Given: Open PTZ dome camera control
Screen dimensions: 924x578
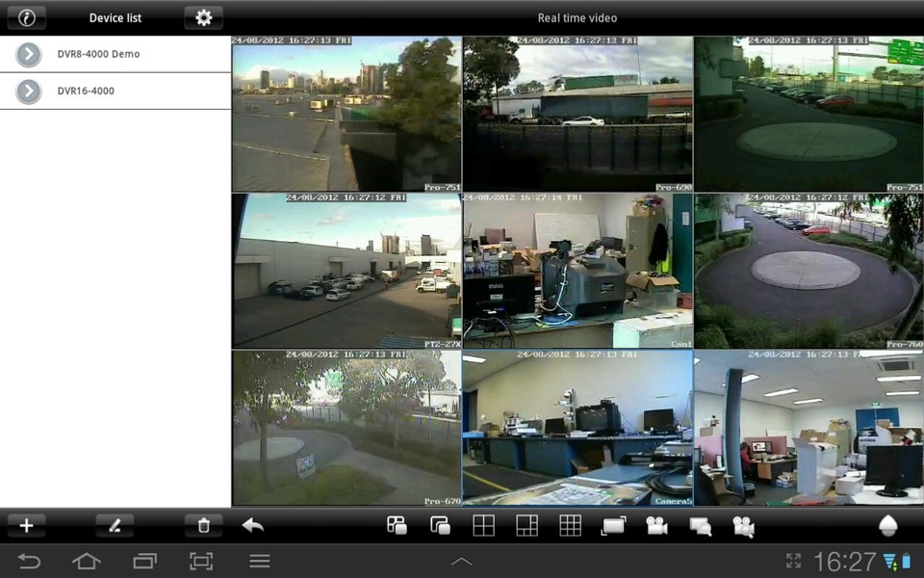Looking at the screenshot, I should click(x=887, y=526).
